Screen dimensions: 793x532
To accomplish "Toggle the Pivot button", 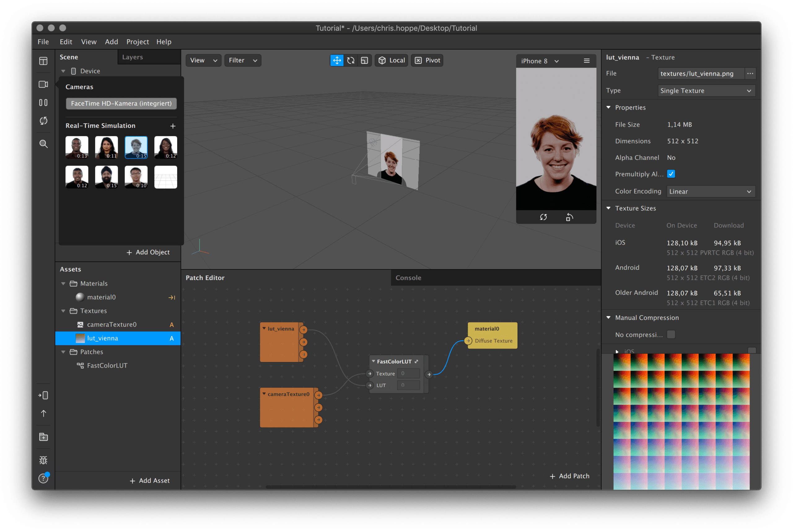I will tap(427, 60).
